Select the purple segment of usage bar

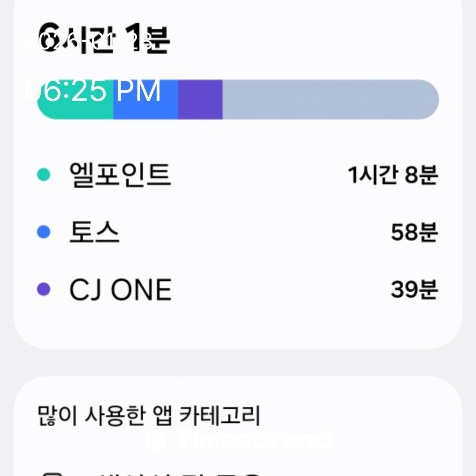tap(200, 100)
